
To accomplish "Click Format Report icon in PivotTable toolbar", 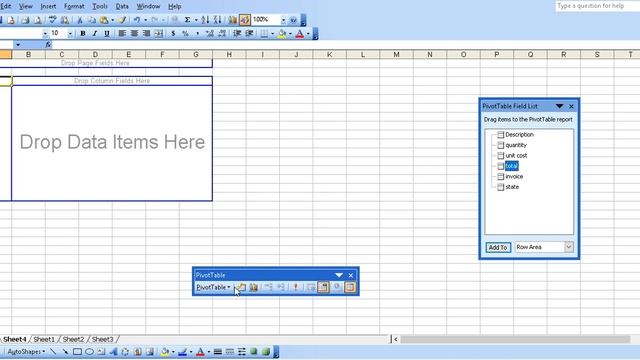I will 242,287.
